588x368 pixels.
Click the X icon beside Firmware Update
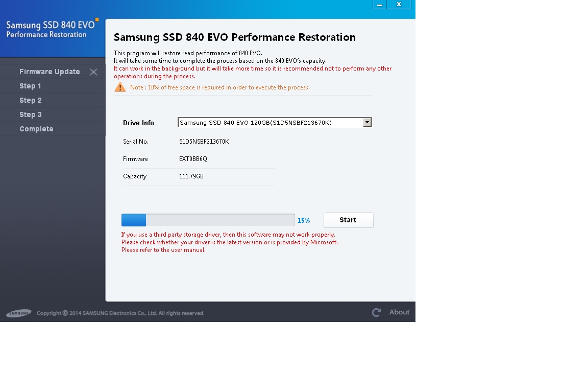(x=93, y=72)
